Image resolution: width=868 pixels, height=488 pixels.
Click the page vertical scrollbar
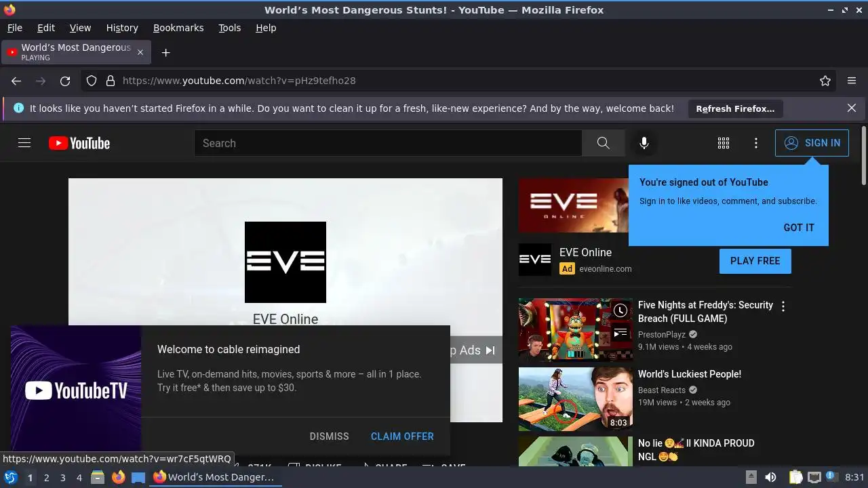(x=863, y=156)
